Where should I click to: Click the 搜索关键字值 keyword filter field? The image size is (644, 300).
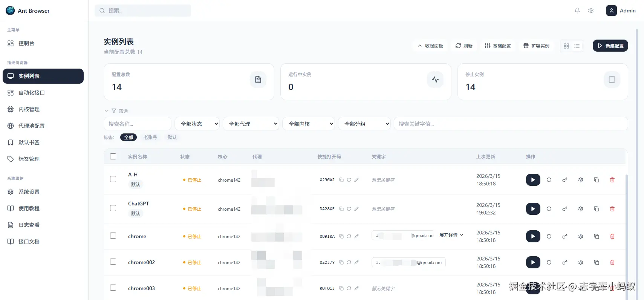[511, 124]
